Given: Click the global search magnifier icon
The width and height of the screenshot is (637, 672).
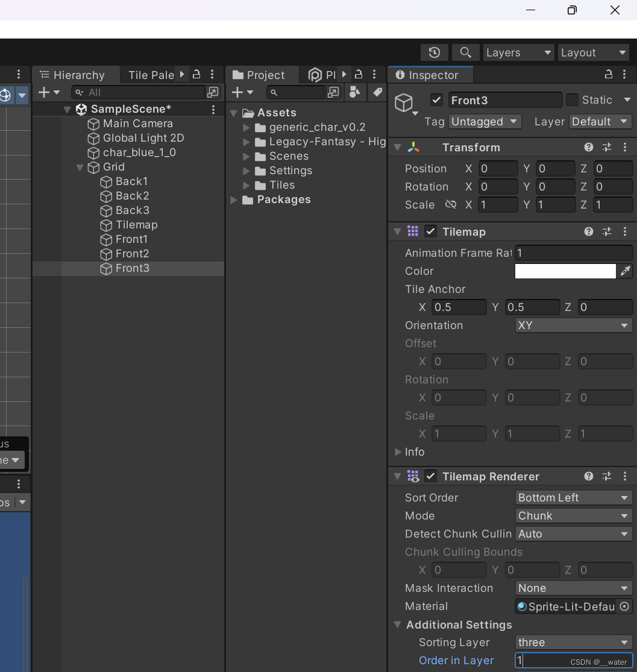Looking at the screenshot, I should point(465,52).
